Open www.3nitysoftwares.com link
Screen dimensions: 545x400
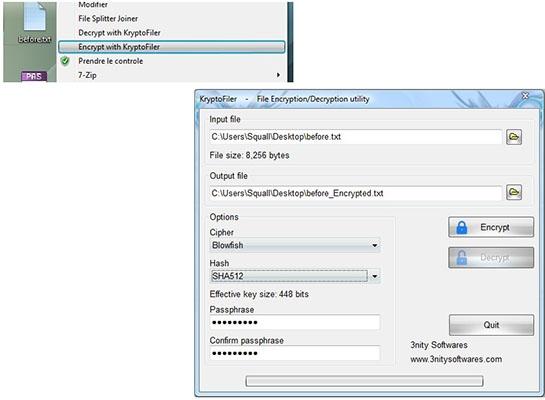click(456, 359)
